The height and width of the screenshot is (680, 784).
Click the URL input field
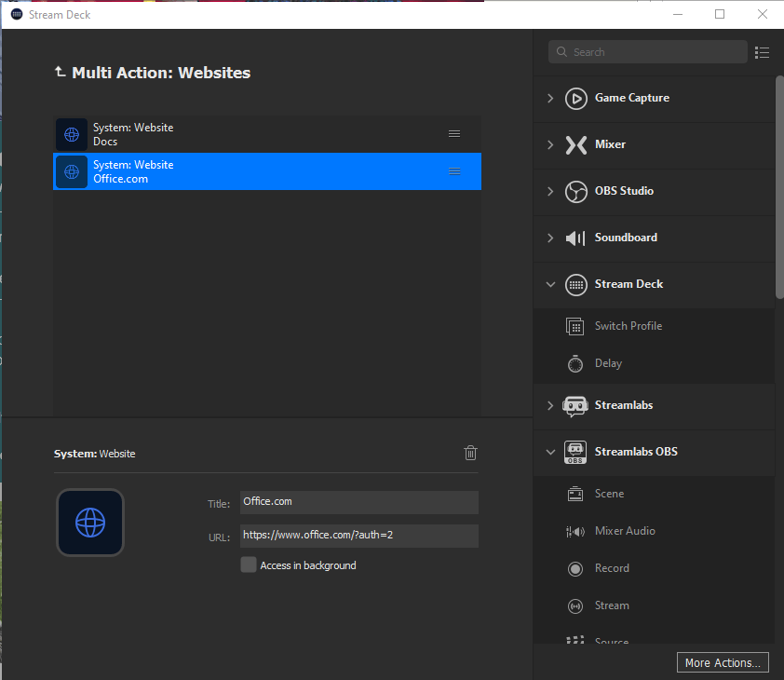click(358, 536)
